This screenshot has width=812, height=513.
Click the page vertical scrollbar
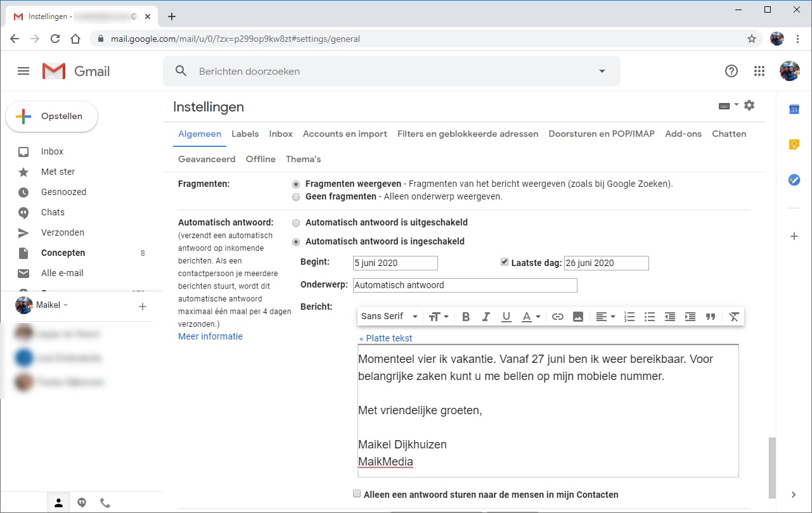(771, 467)
